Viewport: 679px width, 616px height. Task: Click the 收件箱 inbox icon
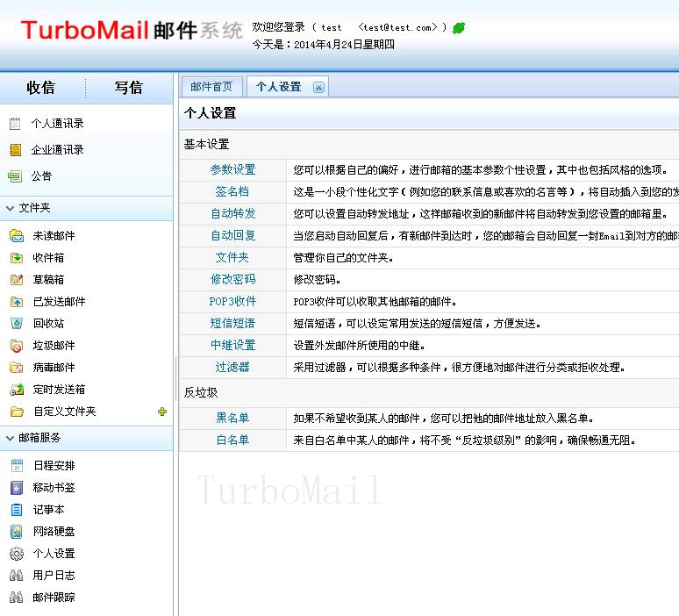click(17, 258)
